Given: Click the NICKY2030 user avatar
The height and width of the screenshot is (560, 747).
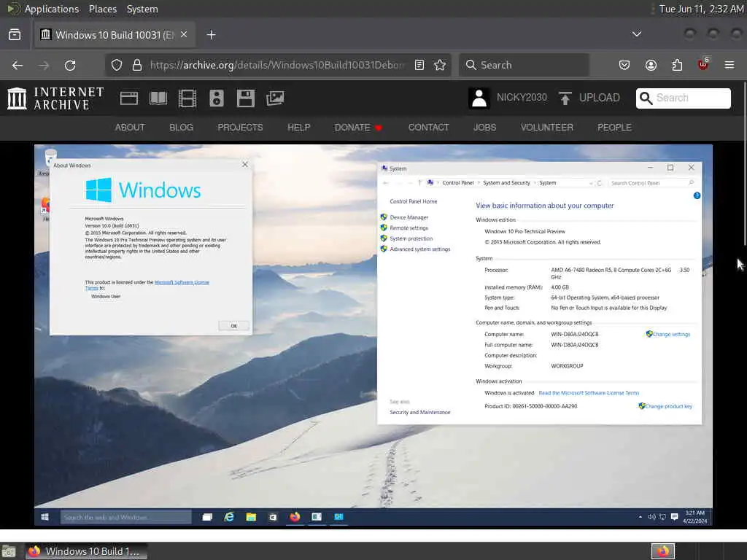Looking at the screenshot, I should [479, 98].
